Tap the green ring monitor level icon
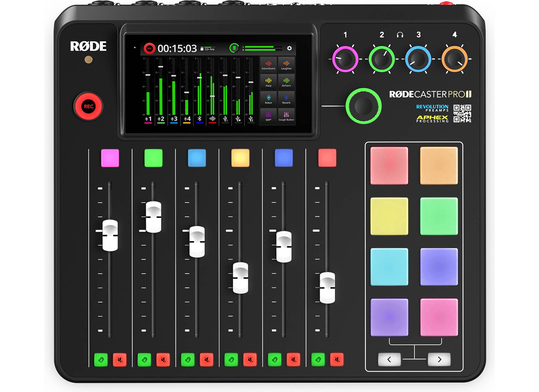Image resolution: width=539 pixels, height=392 pixels. click(234, 48)
